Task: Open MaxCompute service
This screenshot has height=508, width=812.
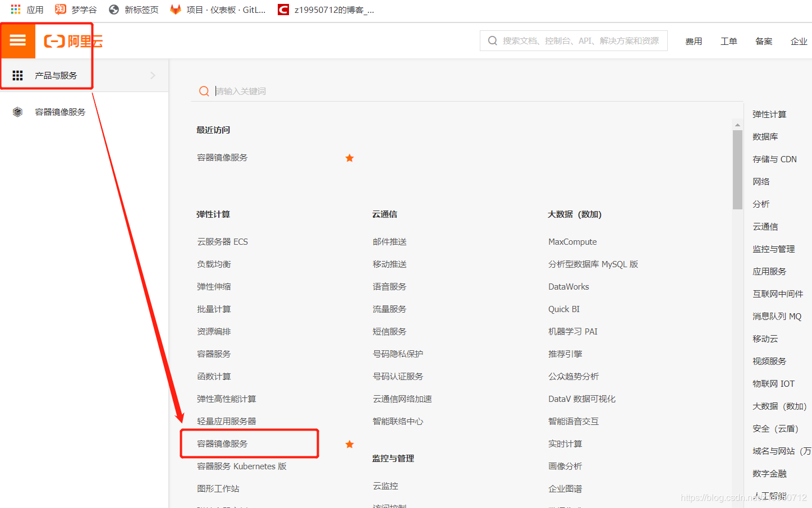Action: coord(572,242)
